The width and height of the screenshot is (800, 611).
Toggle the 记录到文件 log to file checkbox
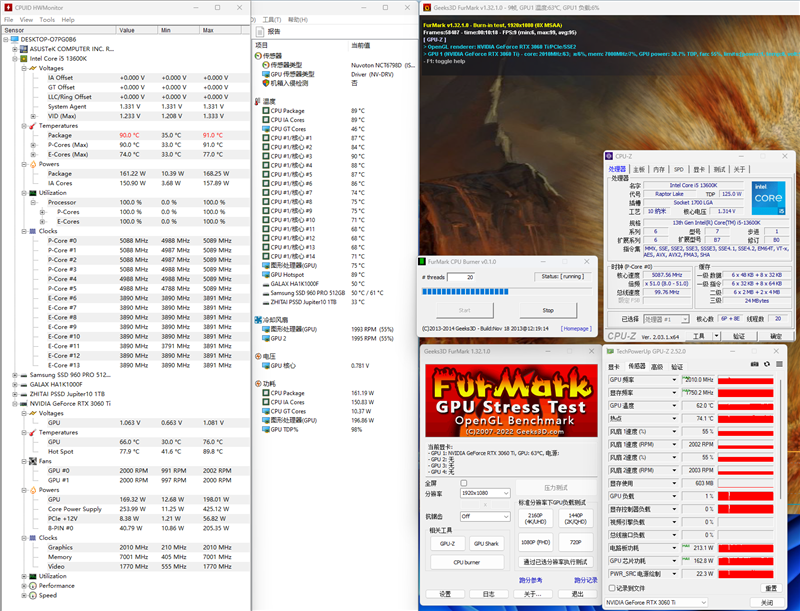point(612,587)
